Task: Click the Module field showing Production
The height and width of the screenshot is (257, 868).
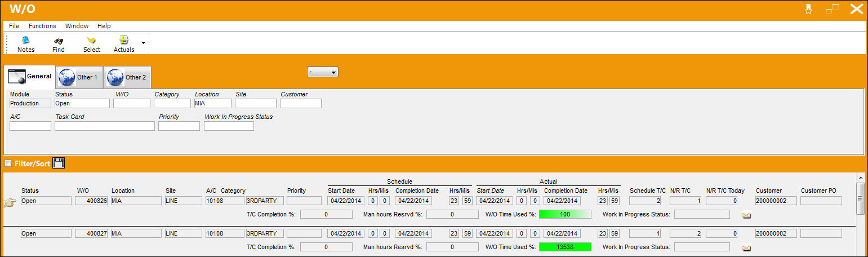Action: pos(30,104)
